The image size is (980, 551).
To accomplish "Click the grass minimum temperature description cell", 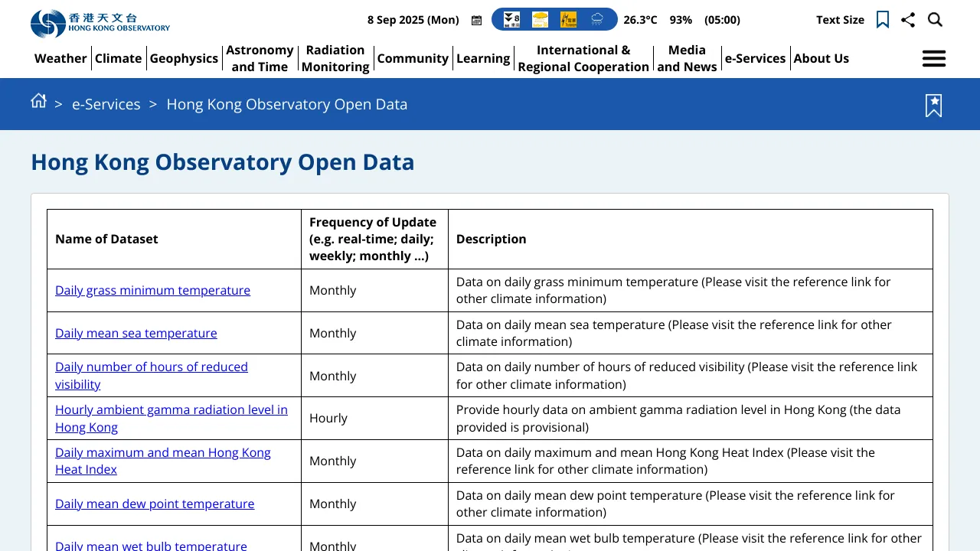I will click(x=691, y=290).
